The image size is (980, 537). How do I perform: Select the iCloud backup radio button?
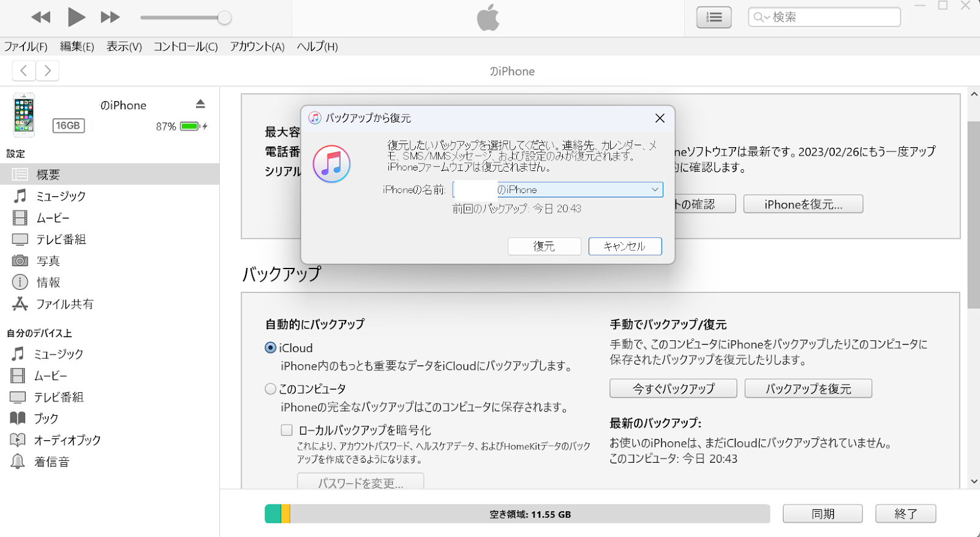(270, 348)
